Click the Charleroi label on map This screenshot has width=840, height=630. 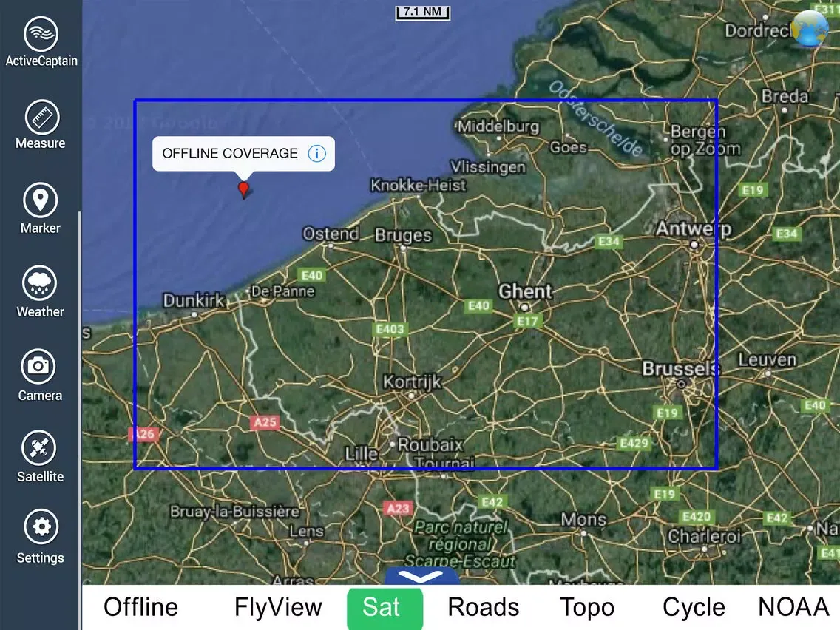click(704, 536)
